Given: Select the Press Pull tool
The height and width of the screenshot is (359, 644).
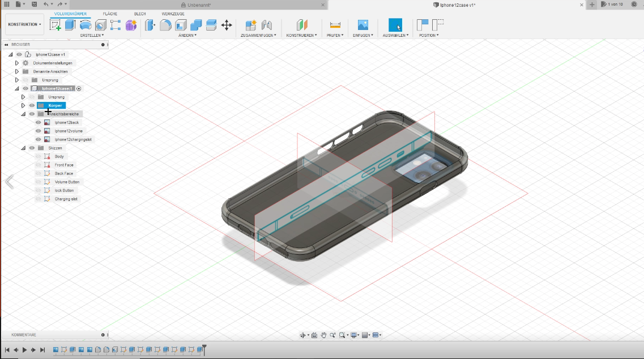Looking at the screenshot, I should pos(150,25).
